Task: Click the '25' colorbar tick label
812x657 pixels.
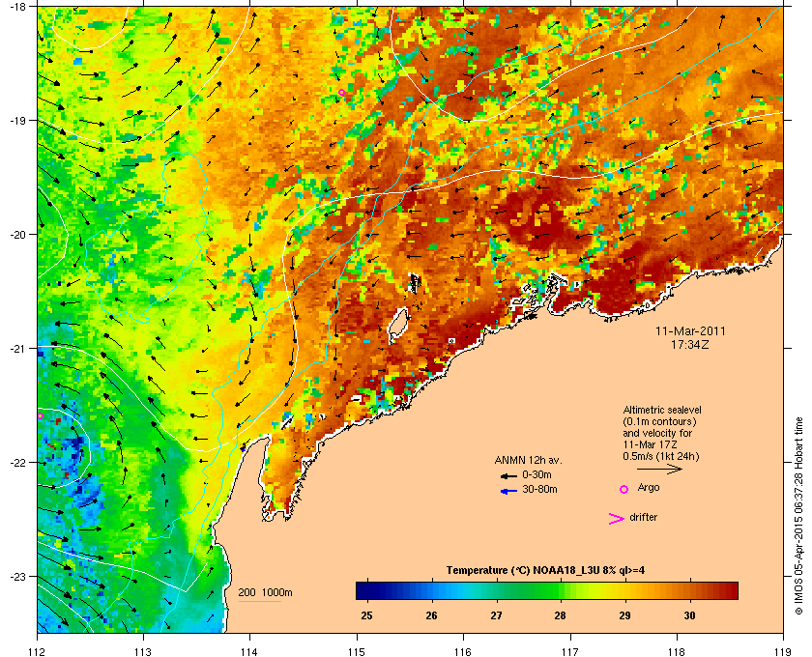Action: [x=366, y=615]
